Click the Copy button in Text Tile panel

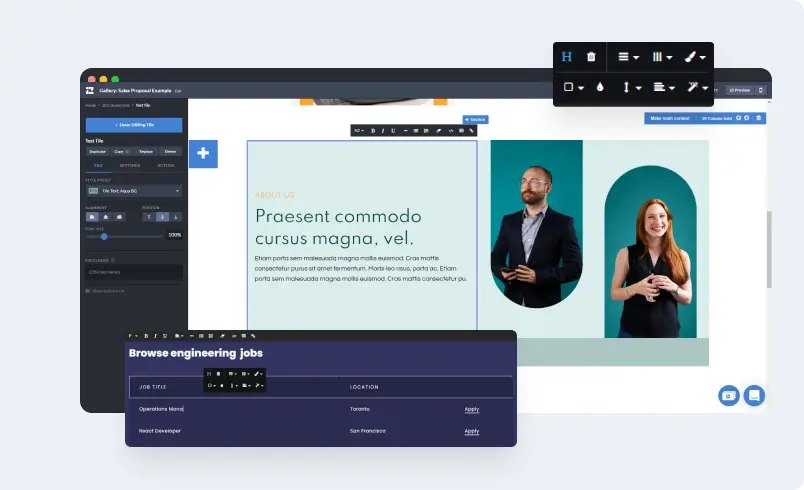point(121,152)
